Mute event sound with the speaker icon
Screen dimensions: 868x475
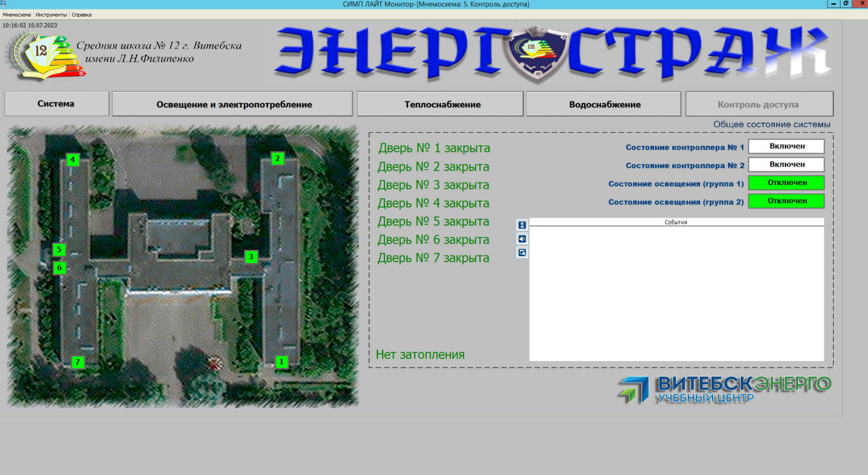pos(522,239)
